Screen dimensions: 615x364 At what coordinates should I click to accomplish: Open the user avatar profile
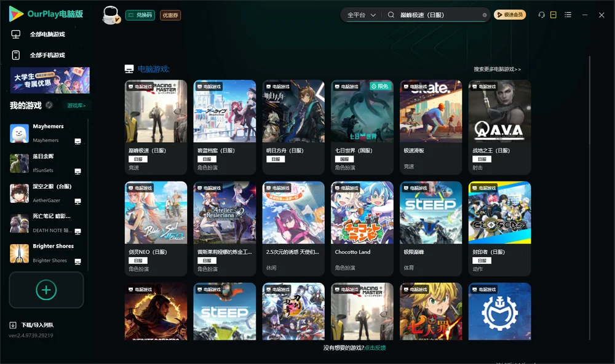click(111, 15)
